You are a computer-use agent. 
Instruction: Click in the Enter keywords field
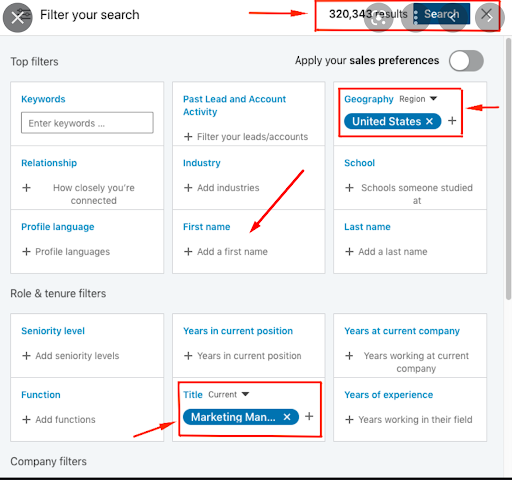[87, 123]
